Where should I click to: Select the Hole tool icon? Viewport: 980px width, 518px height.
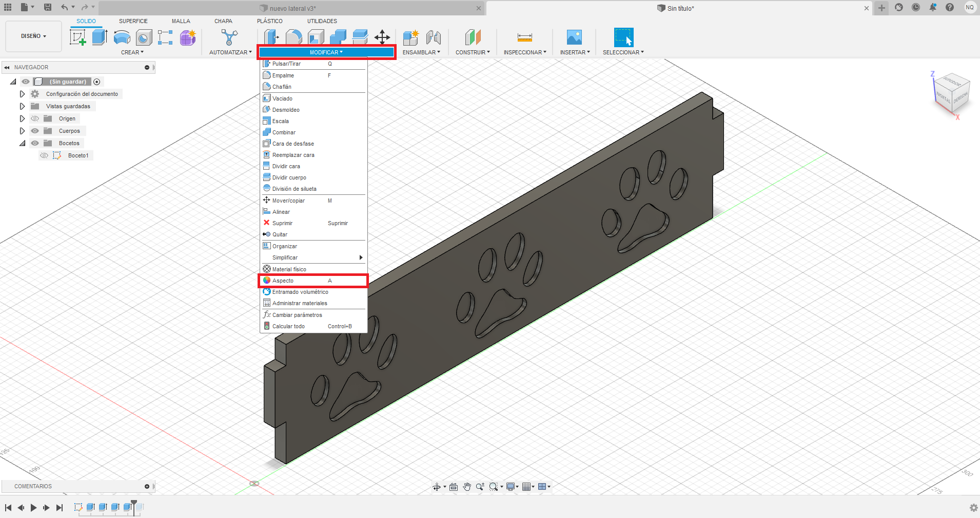tap(144, 37)
